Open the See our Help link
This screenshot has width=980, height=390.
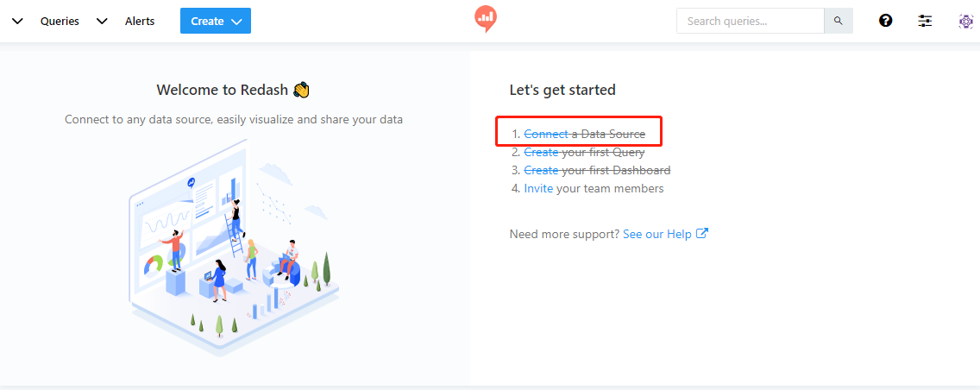(x=656, y=234)
